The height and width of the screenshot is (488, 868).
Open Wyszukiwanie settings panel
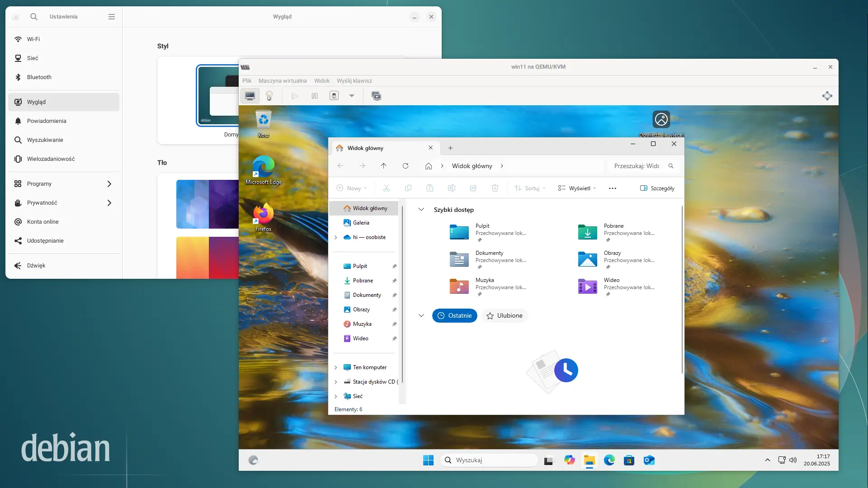64,140
